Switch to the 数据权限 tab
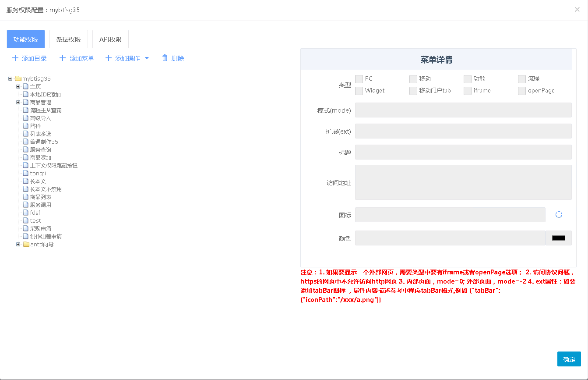Image resolution: width=588 pixels, height=380 pixels. (69, 39)
